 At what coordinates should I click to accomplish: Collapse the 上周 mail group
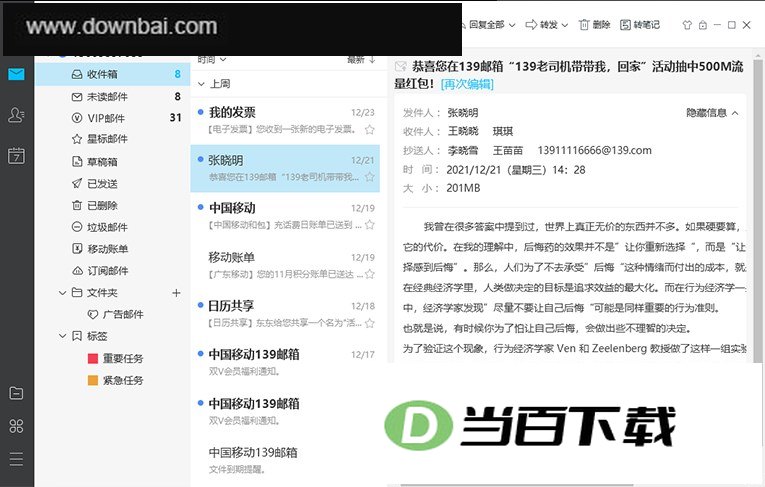(201, 84)
